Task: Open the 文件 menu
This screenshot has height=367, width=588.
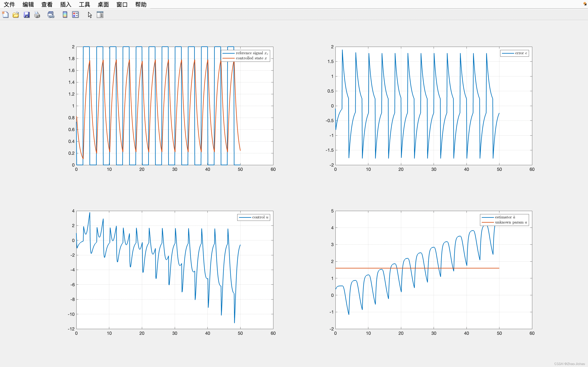Action: pos(9,4)
